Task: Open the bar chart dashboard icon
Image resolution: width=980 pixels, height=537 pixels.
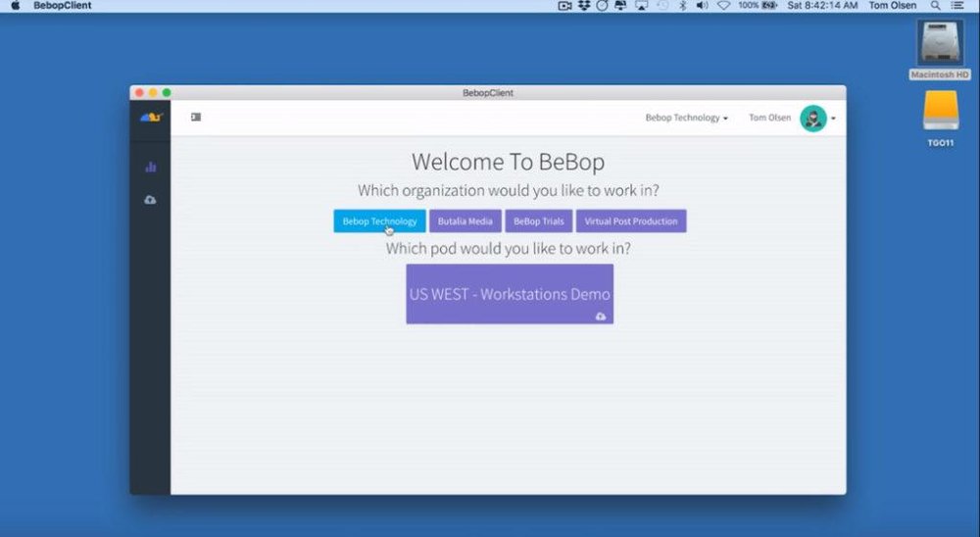Action: point(151,167)
